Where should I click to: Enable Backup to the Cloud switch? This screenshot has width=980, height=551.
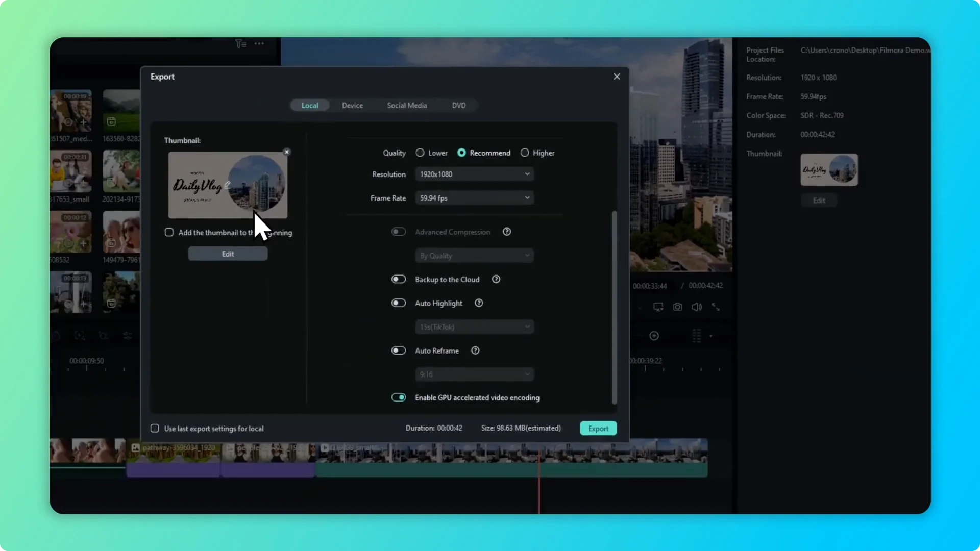[x=399, y=279]
